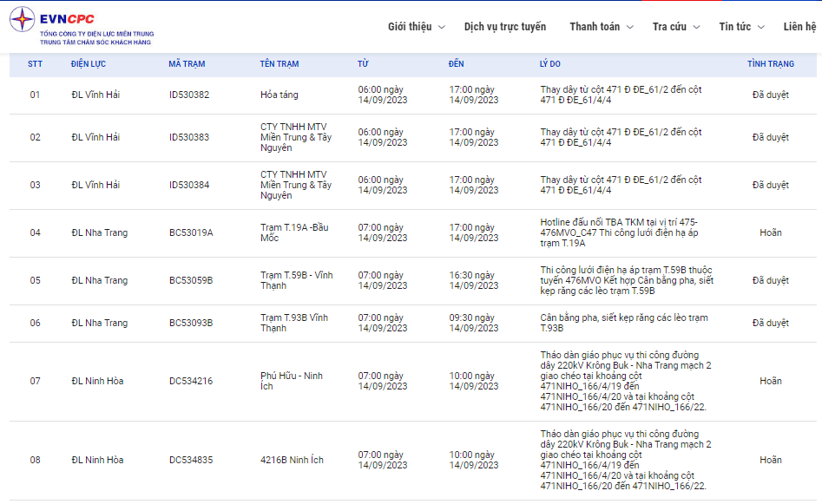Viewport: 822px width, 504px height.
Task: Click station code BC53059B
Action: click(191, 280)
